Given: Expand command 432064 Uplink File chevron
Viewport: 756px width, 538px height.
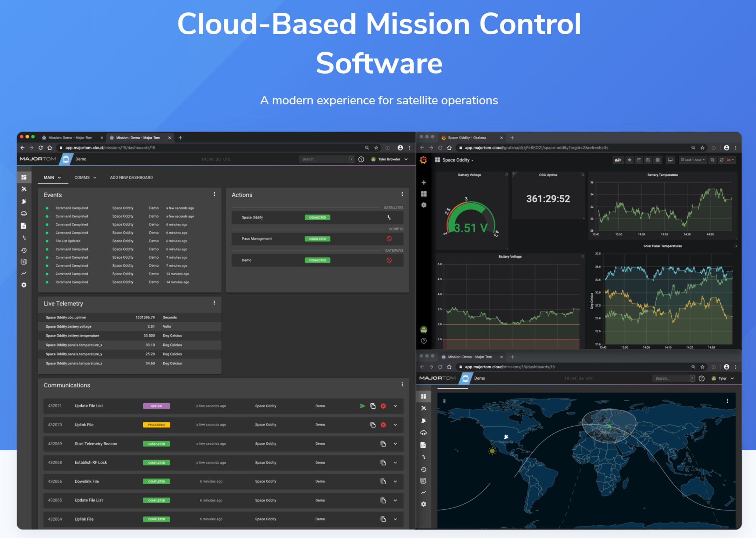Looking at the screenshot, I should [395, 519].
